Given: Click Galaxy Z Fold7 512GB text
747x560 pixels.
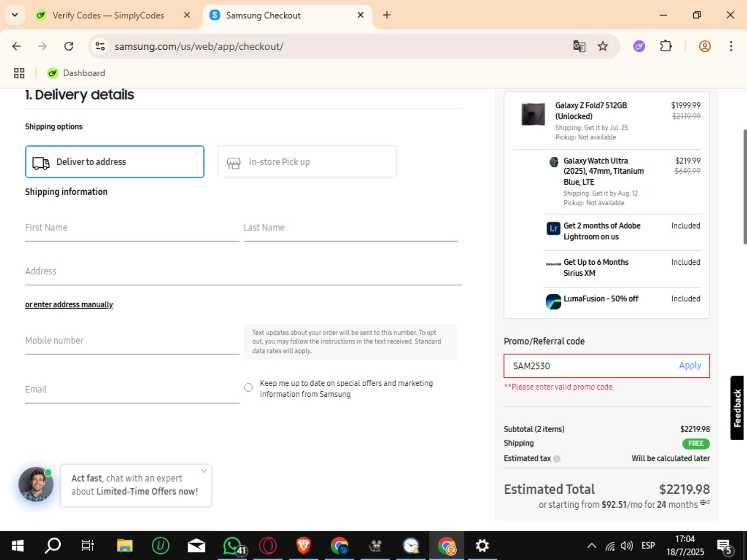Looking at the screenshot, I should [591, 111].
